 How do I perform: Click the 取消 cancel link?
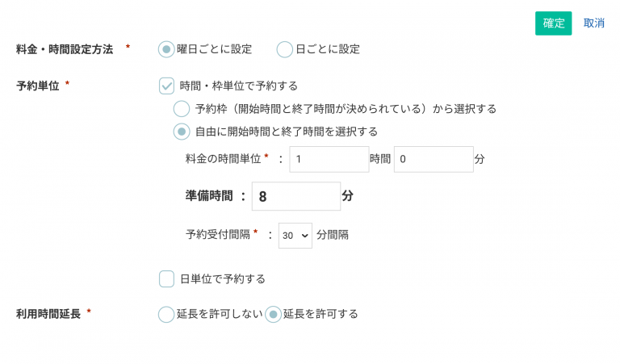click(x=594, y=23)
